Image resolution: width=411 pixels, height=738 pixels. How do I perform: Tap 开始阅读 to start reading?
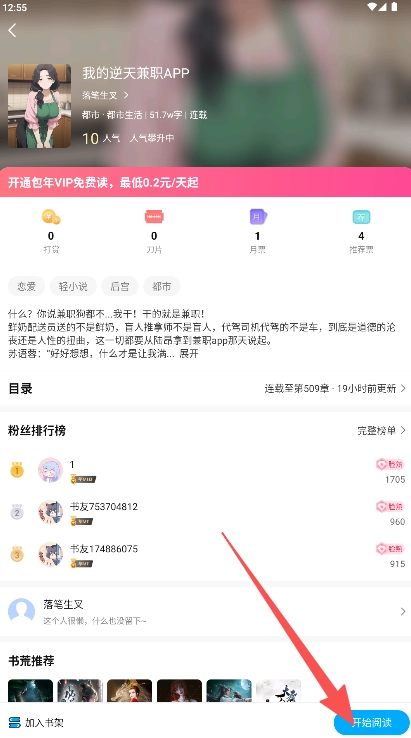coord(371,722)
